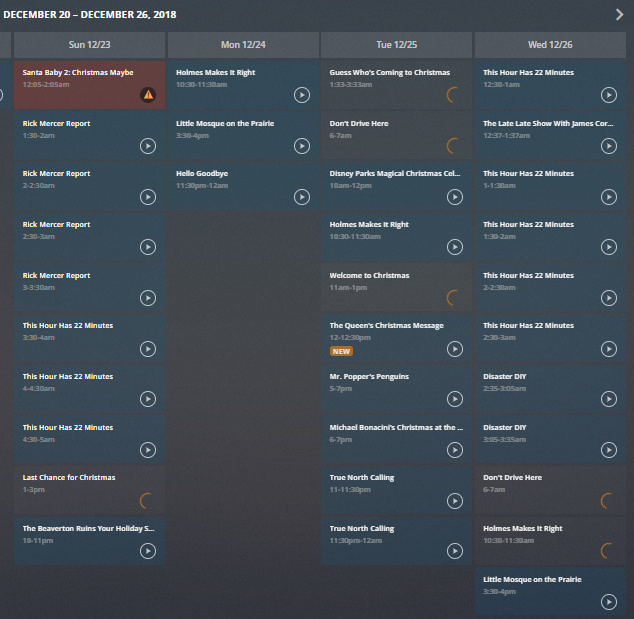Open Welcome to Christmas title
This screenshot has width=634, height=619.
369,275
